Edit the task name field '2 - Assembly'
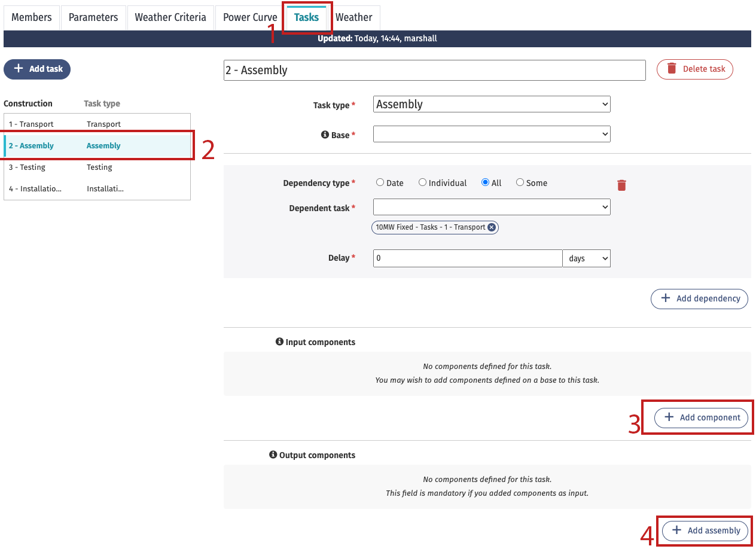Screen dimensions: 756x549 (435, 70)
